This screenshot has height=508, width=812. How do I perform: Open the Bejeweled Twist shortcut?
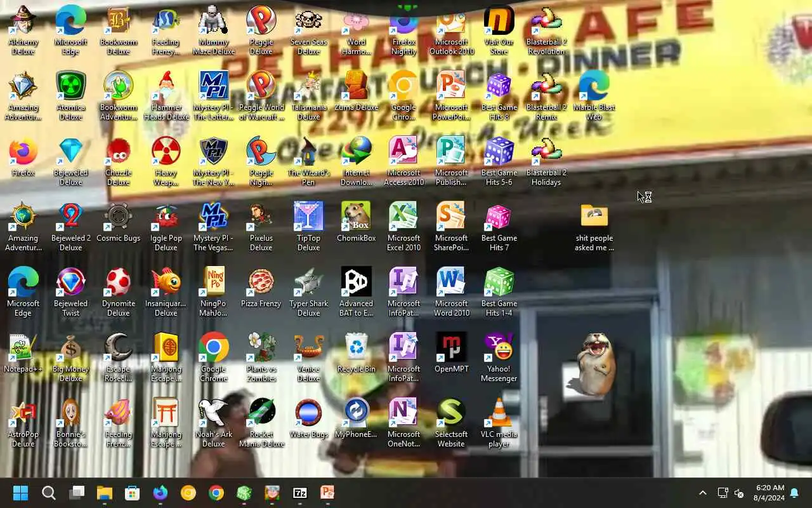(71, 292)
